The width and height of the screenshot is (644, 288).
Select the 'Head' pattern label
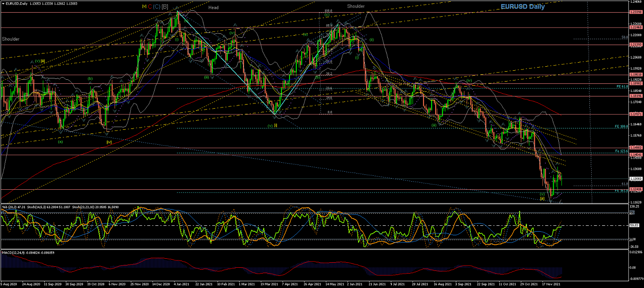pos(213,8)
